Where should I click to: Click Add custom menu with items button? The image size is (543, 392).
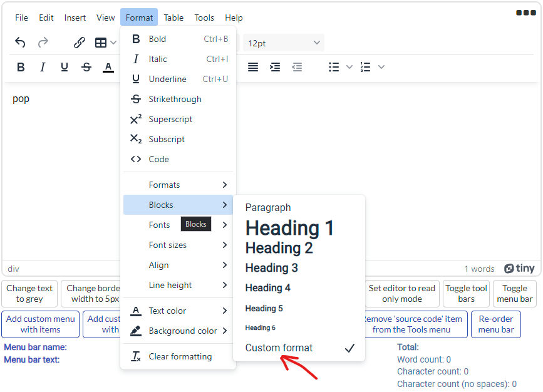41,324
